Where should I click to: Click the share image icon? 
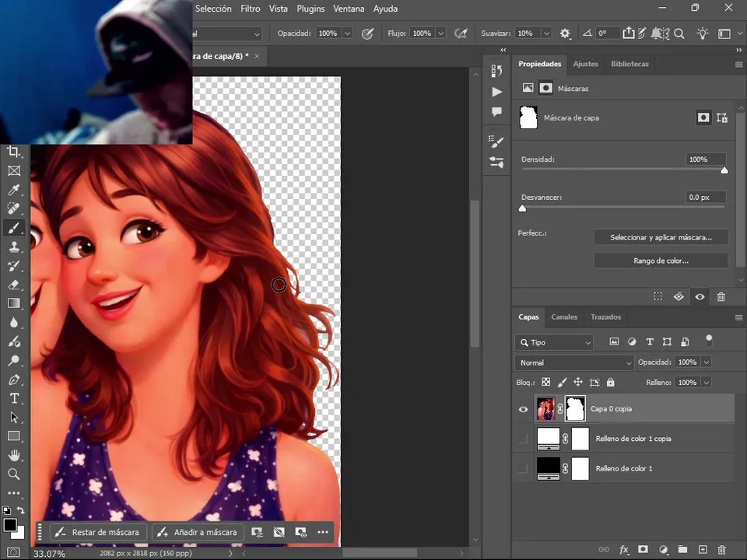pyautogui.click(x=629, y=33)
